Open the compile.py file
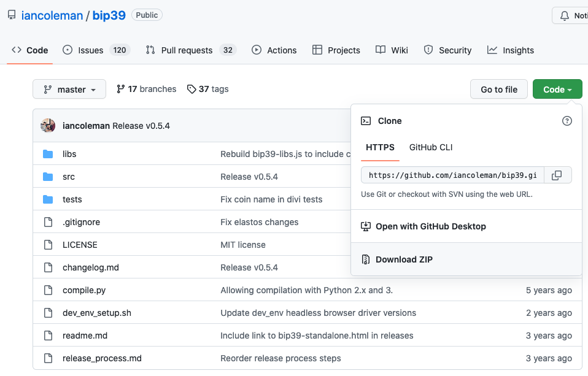 pyautogui.click(x=84, y=290)
